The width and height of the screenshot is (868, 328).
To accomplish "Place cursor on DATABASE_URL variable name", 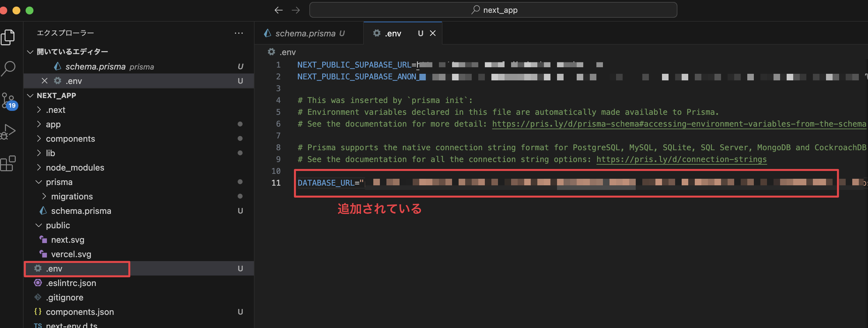I will pyautogui.click(x=325, y=183).
